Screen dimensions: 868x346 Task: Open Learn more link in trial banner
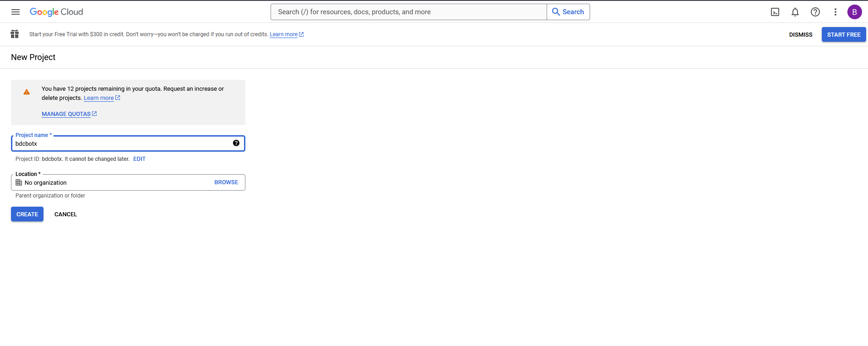pyautogui.click(x=284, y=34)
